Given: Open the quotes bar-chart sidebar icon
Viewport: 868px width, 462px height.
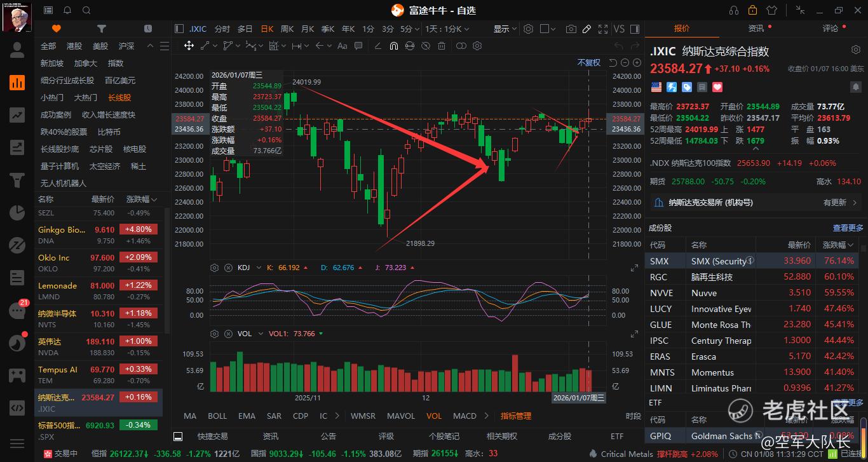Looking at the screenshot, I should (x=17, y=82).
